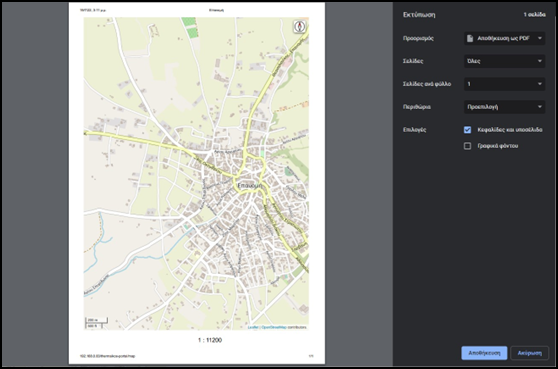Enable the Γραφικά φόντου checkbox
Viewport: 558px width, 369px height.
tap(468, 146)
